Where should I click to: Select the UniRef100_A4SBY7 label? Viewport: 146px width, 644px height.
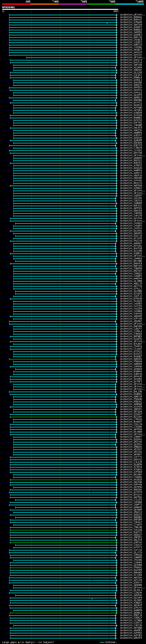click(131, 50)
